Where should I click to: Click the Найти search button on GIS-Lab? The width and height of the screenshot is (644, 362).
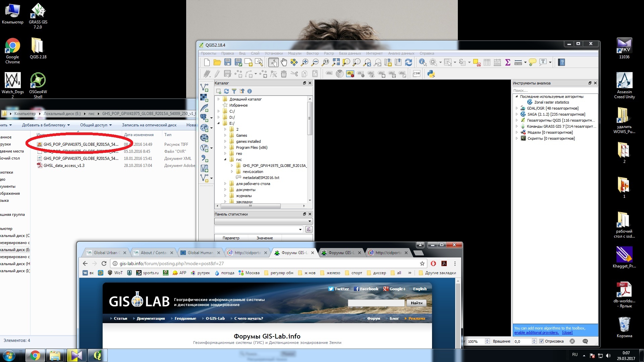pos(416,303)
